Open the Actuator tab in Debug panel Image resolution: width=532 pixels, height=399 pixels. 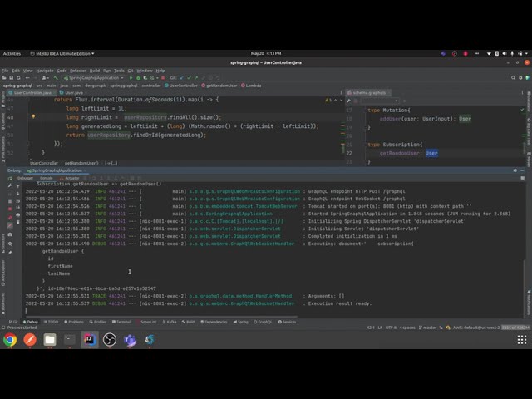[70, 178]
